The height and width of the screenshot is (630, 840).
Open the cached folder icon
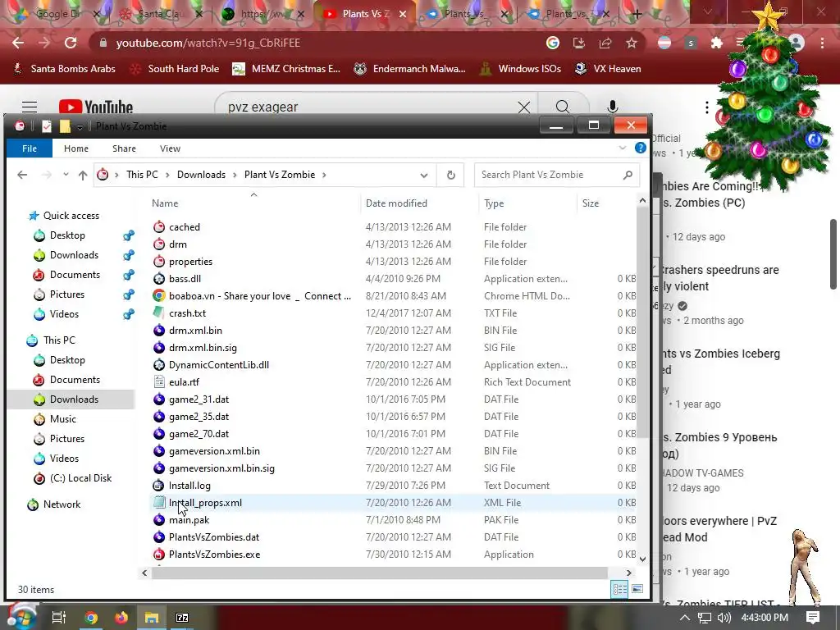click(x=159, y=226)
